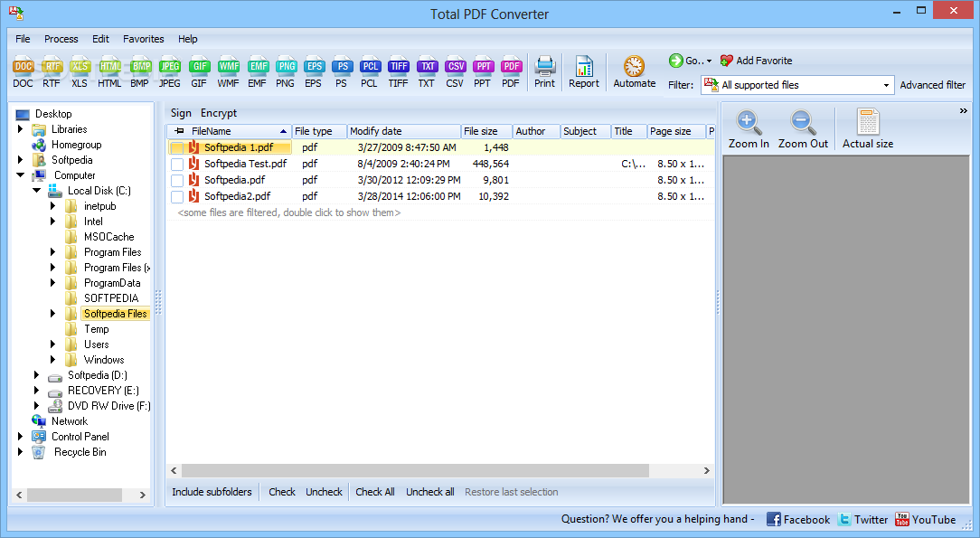Open the Help menu
The width and height of the screenshot is (980, 538).
click(x=187, y=39)
